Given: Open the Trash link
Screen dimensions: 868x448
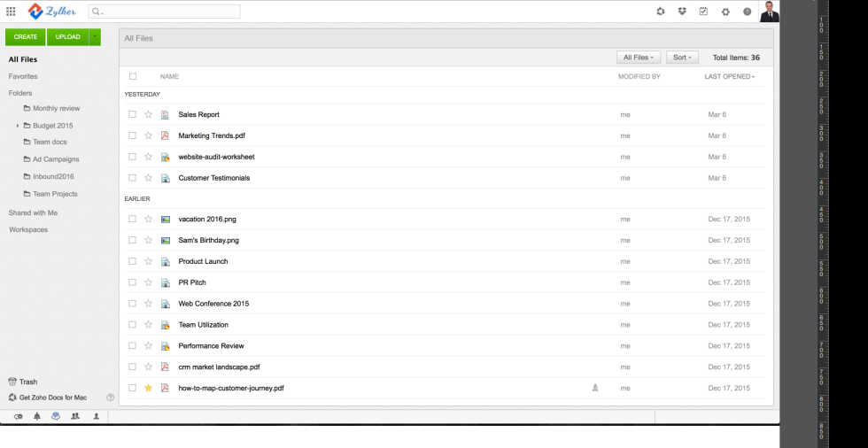Looking at the screenshot, I should 28,382.
